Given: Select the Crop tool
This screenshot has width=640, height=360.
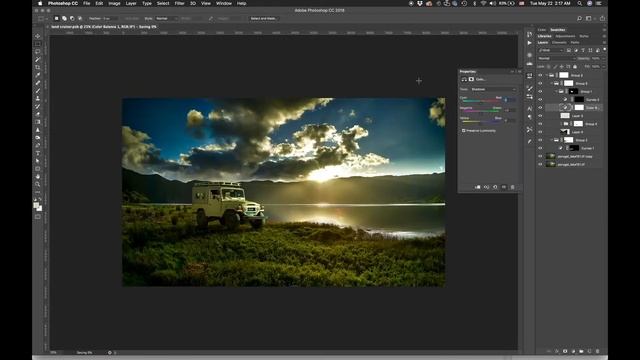Looking at the screenshot, I should (x=38, y=67).
